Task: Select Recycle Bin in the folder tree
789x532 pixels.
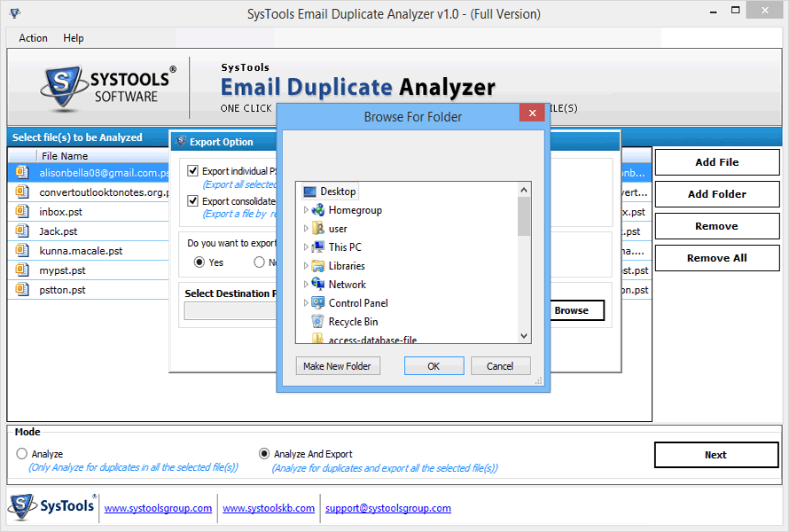Action: point(353,322)
